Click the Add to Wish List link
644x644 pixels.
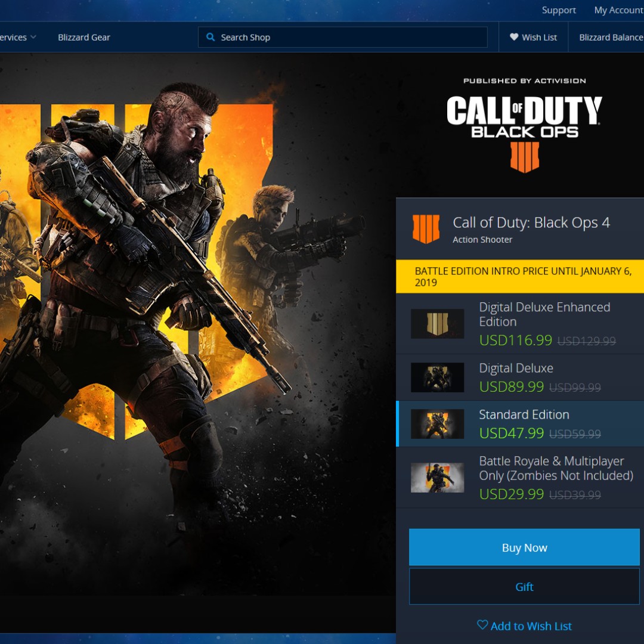[525, 626]
